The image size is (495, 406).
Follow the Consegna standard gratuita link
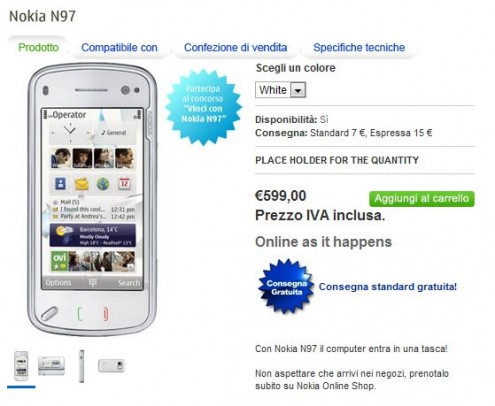pos(388,287)
